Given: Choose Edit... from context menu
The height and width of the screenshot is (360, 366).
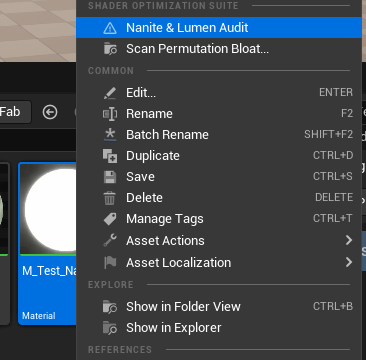Looking at the screenshot, I should point(219,92).
